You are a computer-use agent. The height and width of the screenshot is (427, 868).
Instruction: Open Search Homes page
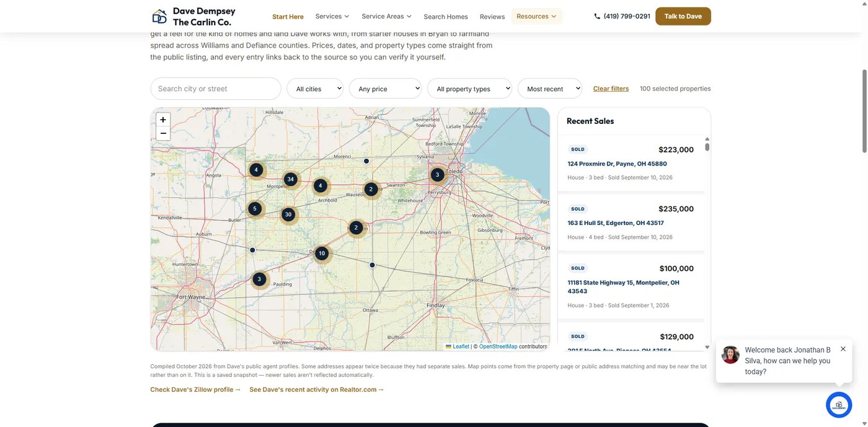pos(446,17)
